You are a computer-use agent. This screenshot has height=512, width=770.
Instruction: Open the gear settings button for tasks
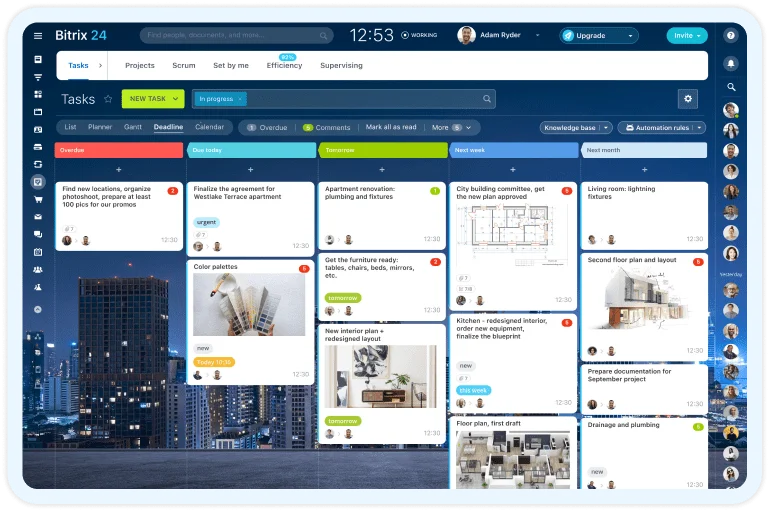tap(686, 98)
